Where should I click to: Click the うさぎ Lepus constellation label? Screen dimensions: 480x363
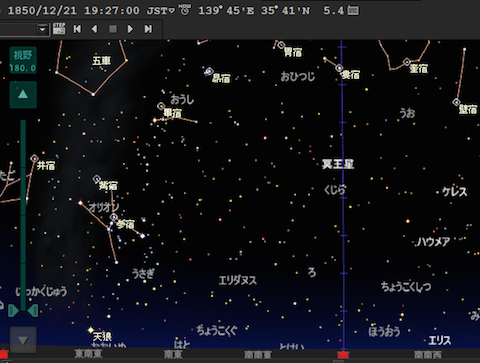143,274
